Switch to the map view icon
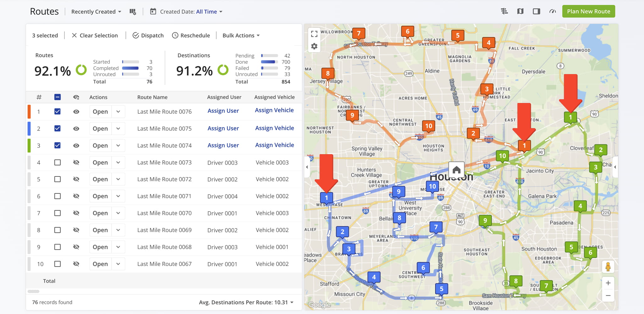This screenshot has height=314, width=644. [520, 11]
